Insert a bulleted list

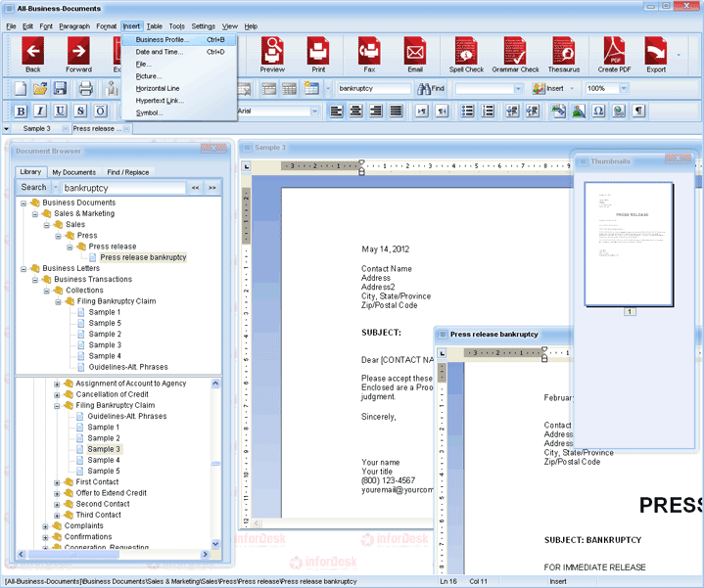(467, 111)
